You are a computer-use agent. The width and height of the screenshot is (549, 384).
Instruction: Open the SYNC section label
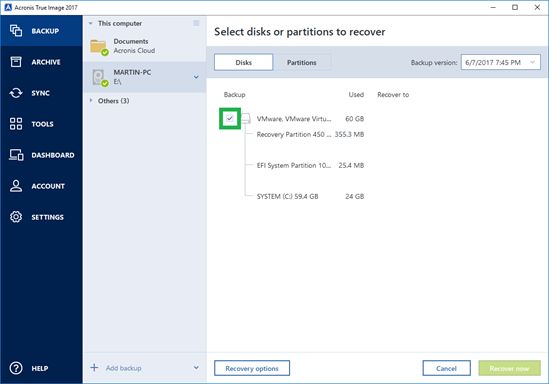41,93
